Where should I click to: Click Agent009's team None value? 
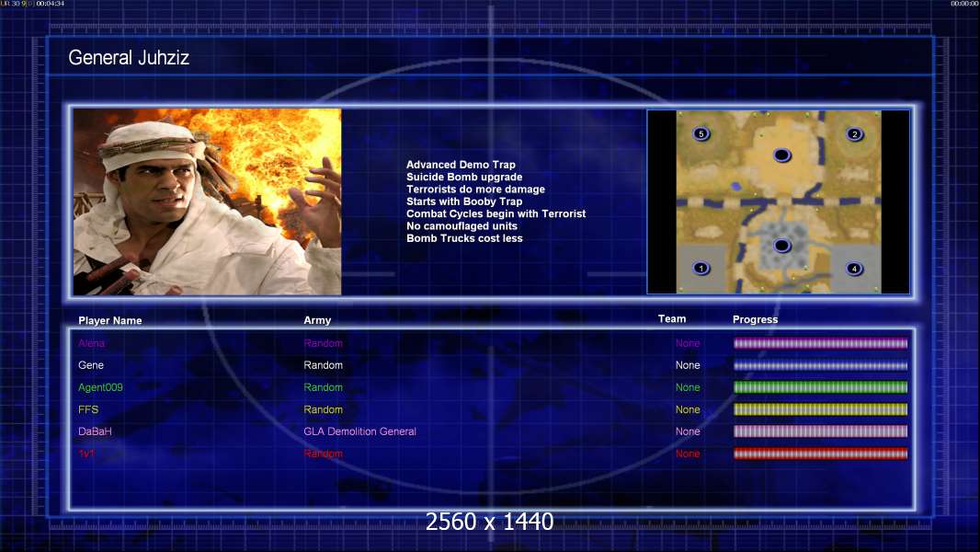[x=688, y=387]
